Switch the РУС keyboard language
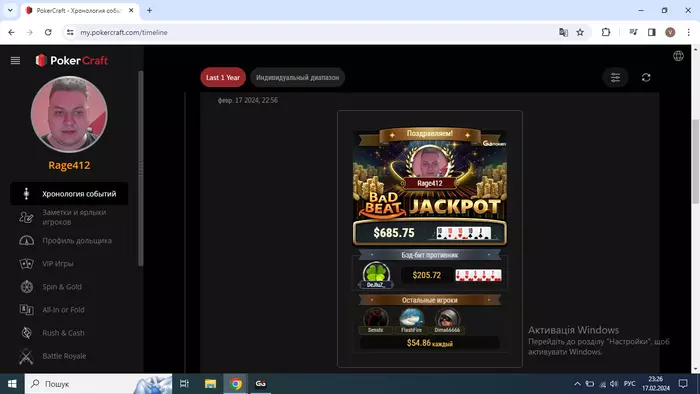 (x=629, y=384)
